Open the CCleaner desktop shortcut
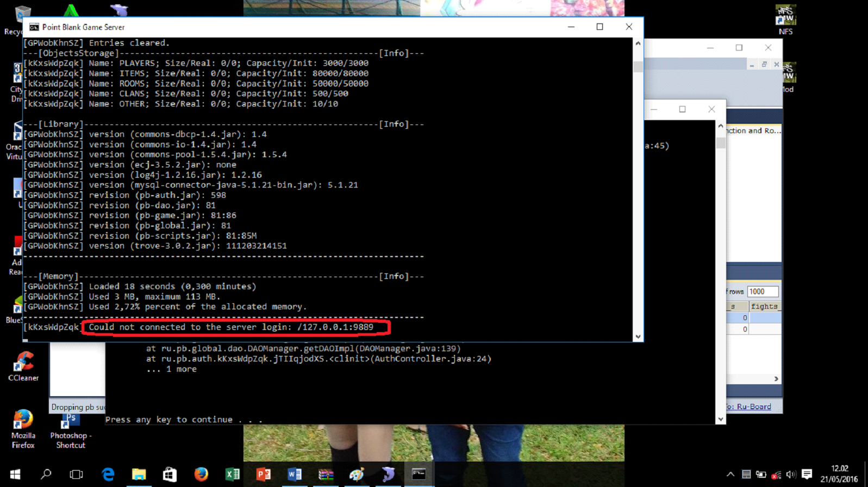This screenshot has width=868, height=487. [x=23, y=367]
